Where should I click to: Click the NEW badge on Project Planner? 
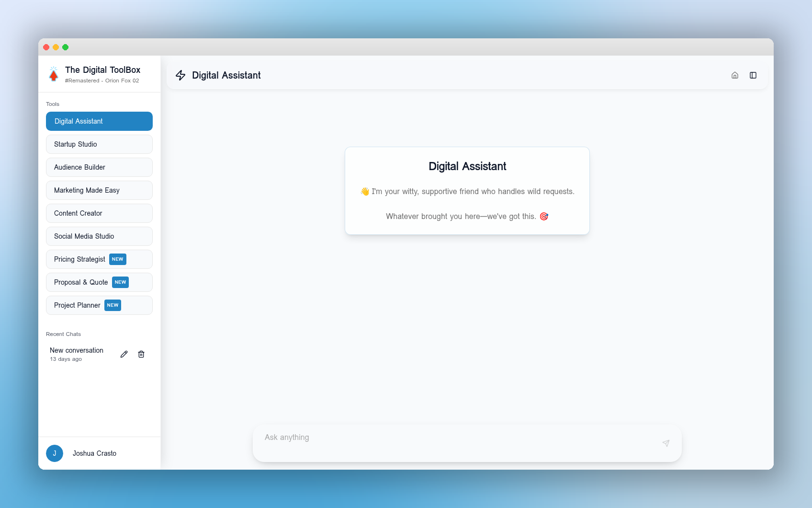coord(113,305)
